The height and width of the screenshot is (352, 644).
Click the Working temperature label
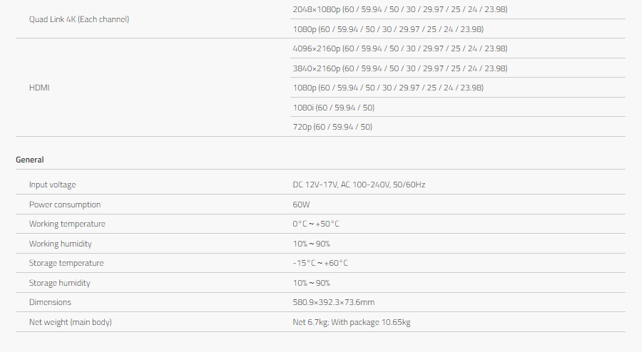[67, 224]
